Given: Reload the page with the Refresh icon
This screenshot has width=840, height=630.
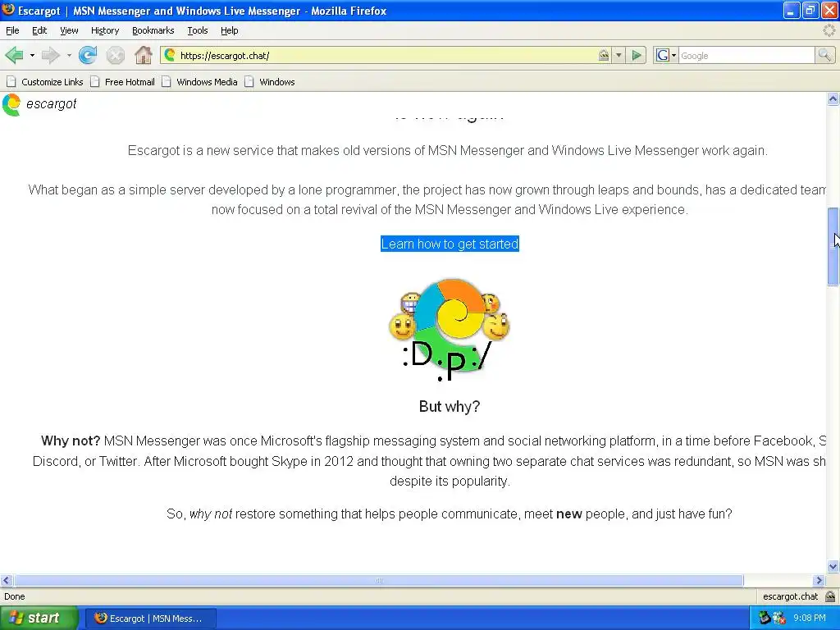Looking at the screenshot, I should [x=88, y=55].
